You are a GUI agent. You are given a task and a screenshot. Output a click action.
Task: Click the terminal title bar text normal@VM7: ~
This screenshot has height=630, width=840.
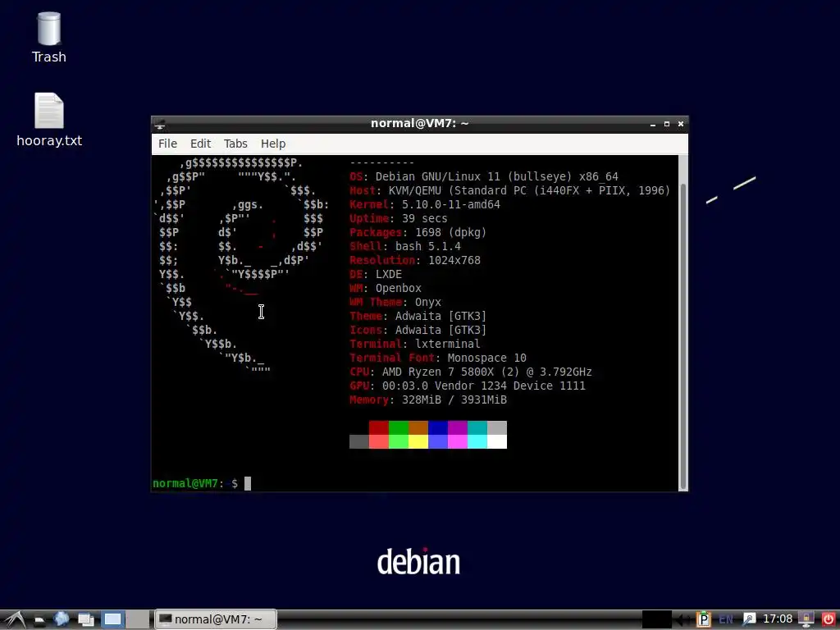coord(419,124)
